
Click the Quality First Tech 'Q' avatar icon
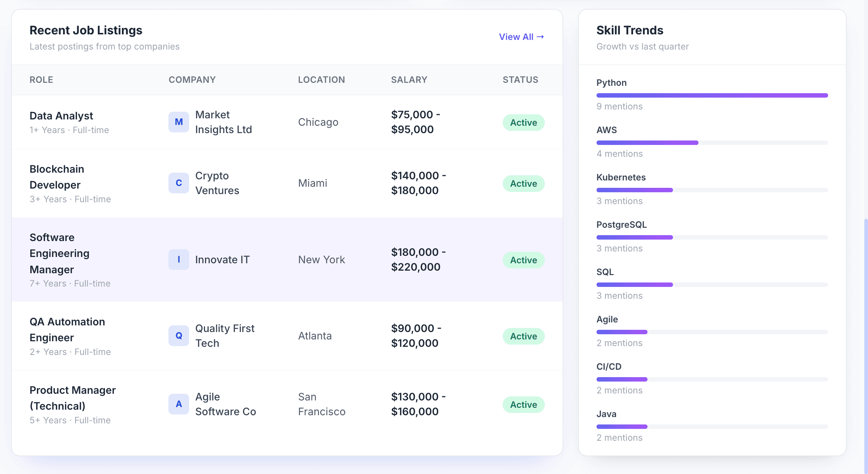point(179,336)
